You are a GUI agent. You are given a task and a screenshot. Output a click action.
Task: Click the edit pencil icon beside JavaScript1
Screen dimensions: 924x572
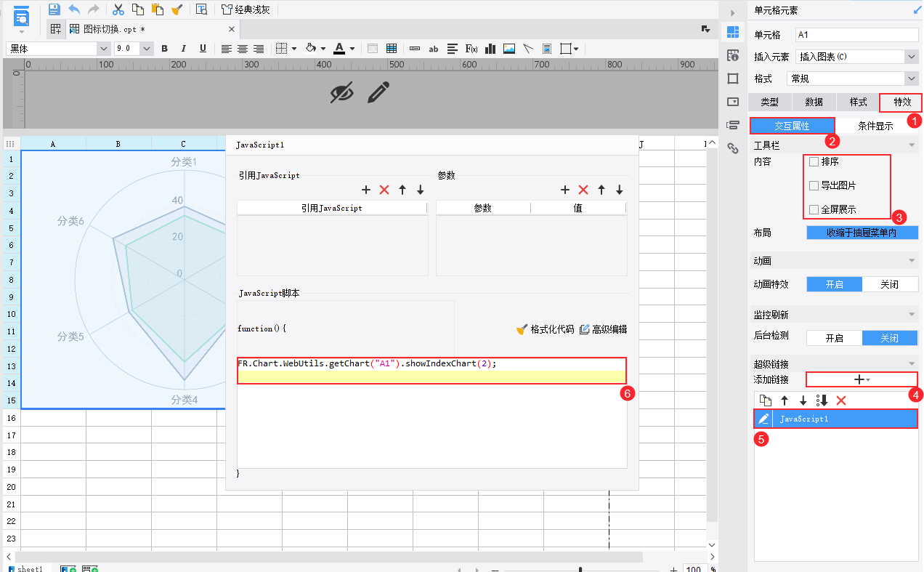tap(763, 419)
